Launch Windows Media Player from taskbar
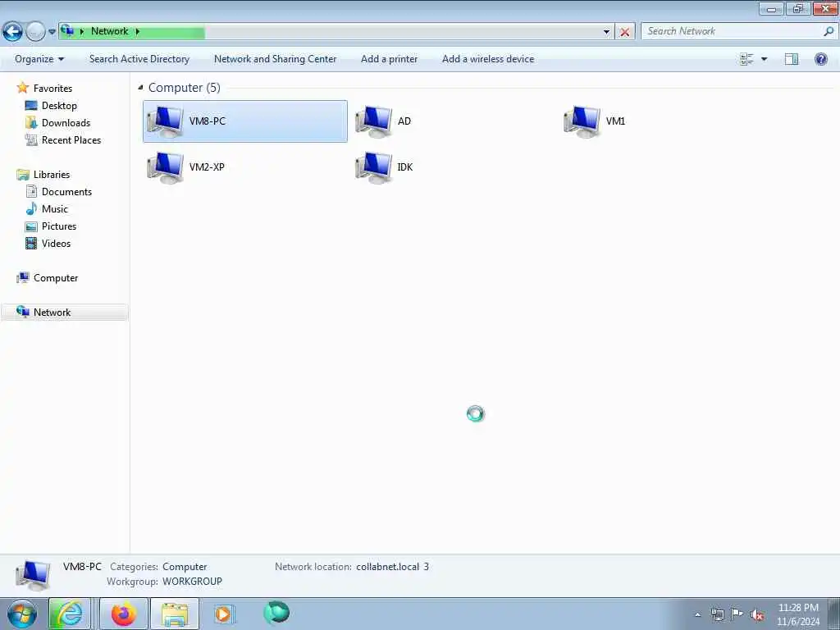The height and width of the screenshot is (630, 840). 224,614
